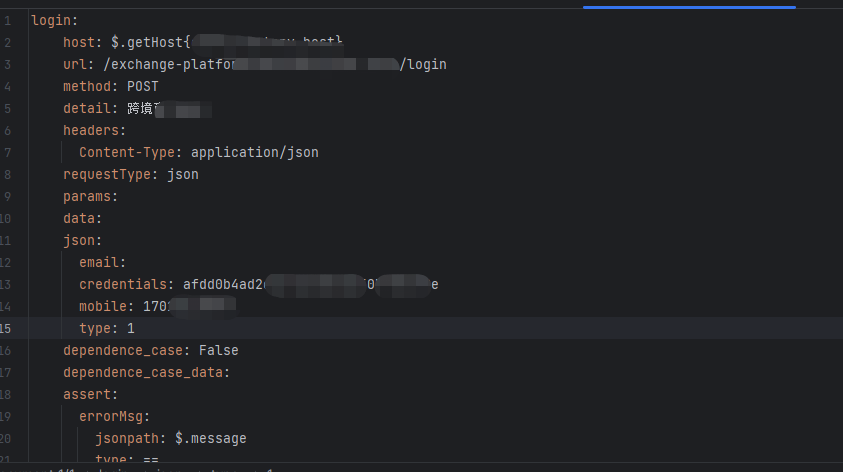Click the 'type: 1' highlighted line
The width and height of the screenshot is (843, 472).
pos(106,328)
